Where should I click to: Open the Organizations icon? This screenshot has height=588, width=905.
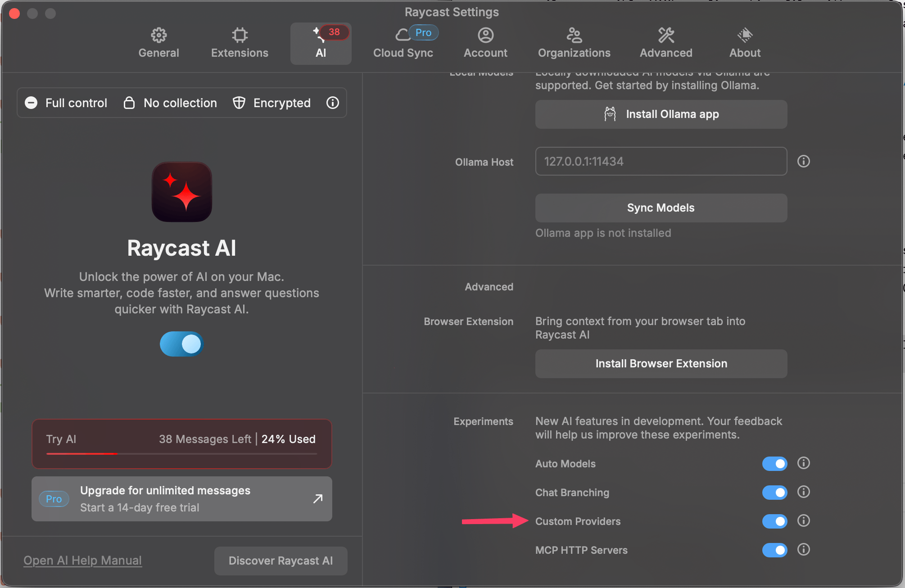coord(574,35)
